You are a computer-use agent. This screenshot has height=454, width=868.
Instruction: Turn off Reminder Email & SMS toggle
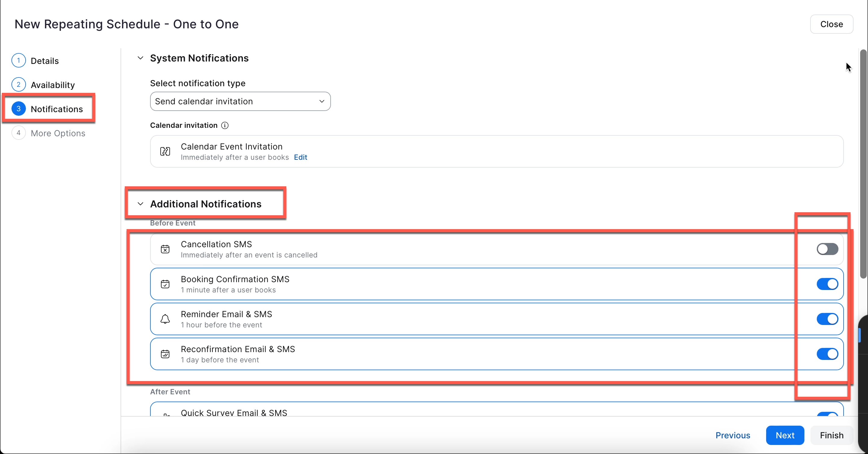827,319
